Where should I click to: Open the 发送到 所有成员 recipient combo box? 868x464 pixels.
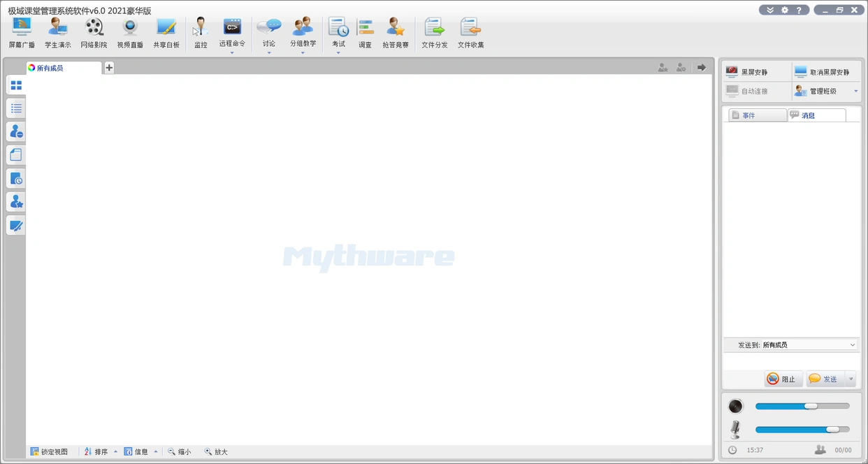[x=809, y=345]
